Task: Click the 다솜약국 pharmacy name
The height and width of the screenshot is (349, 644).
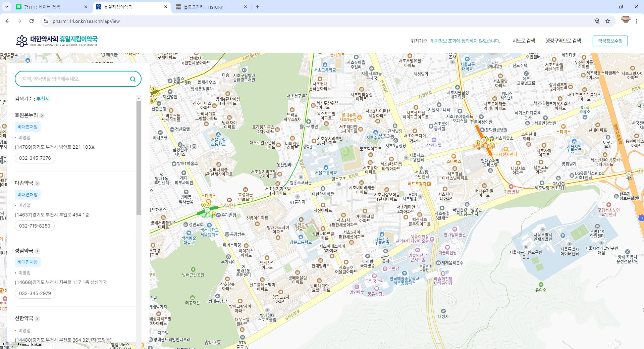Action: (x=24, y=183)
